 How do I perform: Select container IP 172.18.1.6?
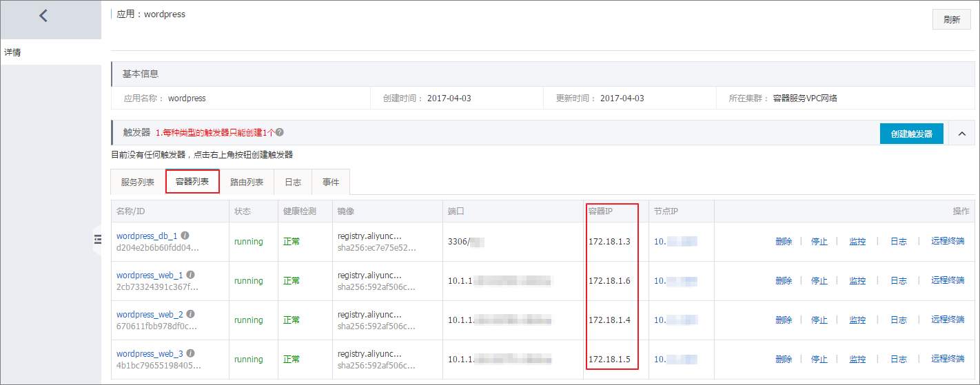point(609,280)
